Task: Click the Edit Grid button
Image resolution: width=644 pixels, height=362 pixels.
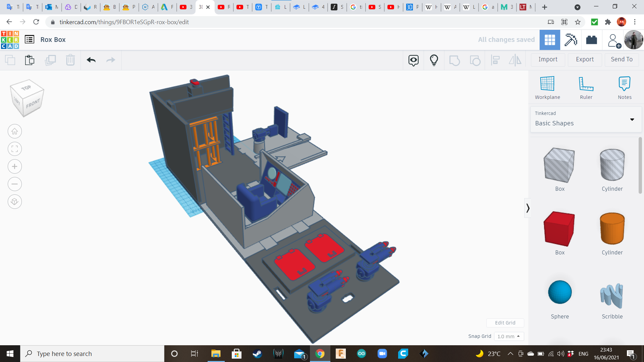Action: point(505,323)
